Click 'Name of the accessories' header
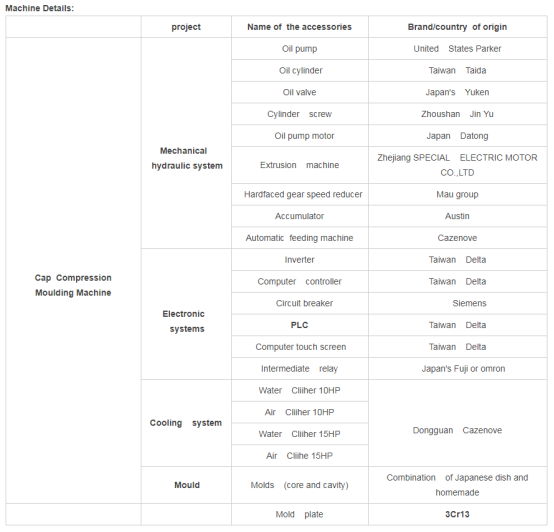Image resolution: width=554 pixels, height=532 pixels. pos(300,27)
